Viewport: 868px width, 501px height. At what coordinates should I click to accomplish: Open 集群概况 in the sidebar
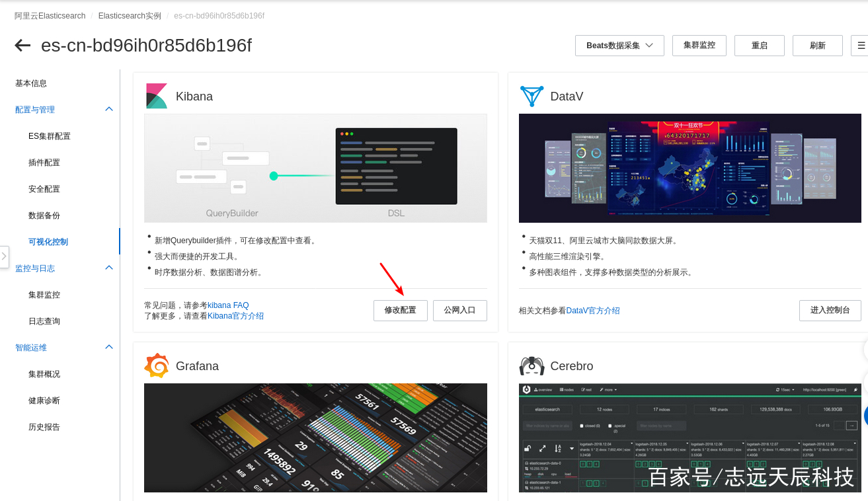44,374
